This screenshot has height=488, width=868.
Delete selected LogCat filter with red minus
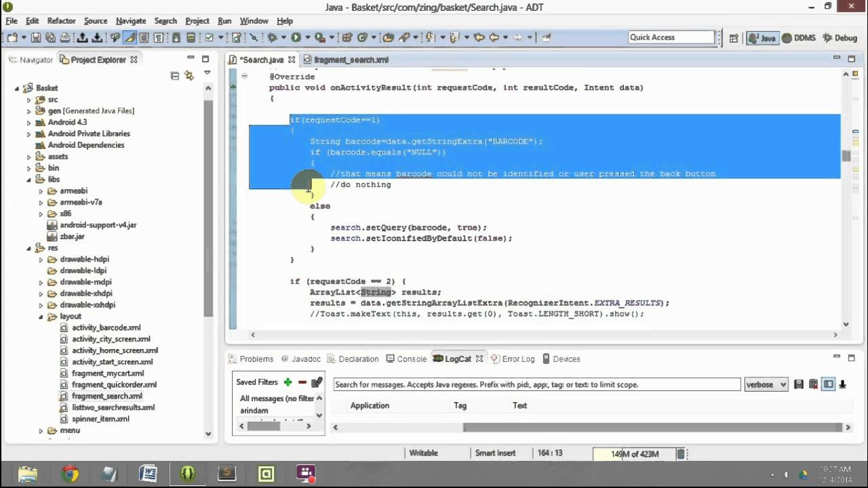coord(302,382)
